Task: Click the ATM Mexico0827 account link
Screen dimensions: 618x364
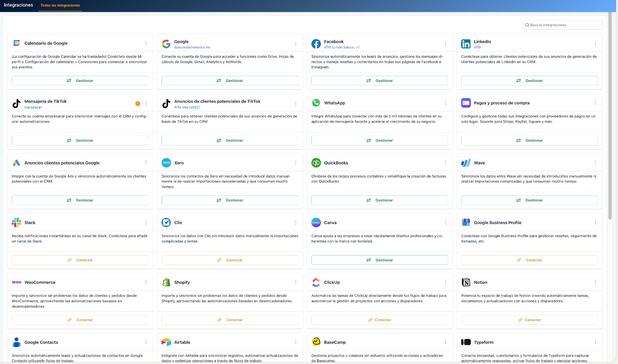Action: (187, 107)
